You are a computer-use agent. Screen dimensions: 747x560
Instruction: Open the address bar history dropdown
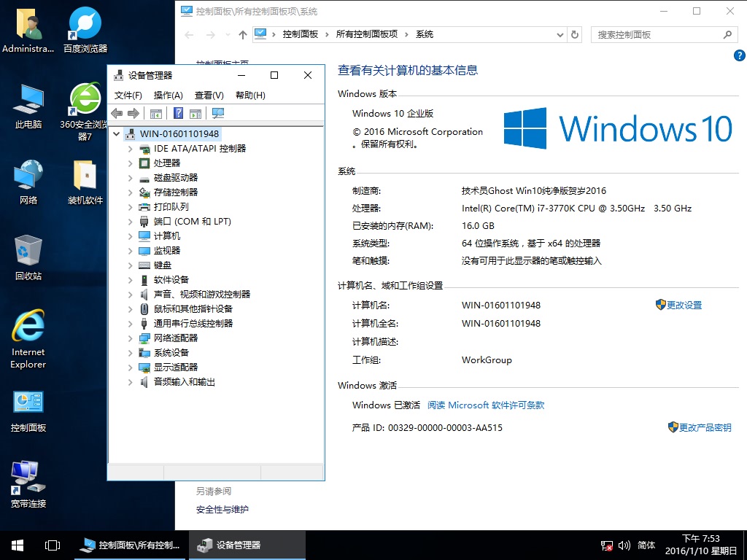coord(560,35)
